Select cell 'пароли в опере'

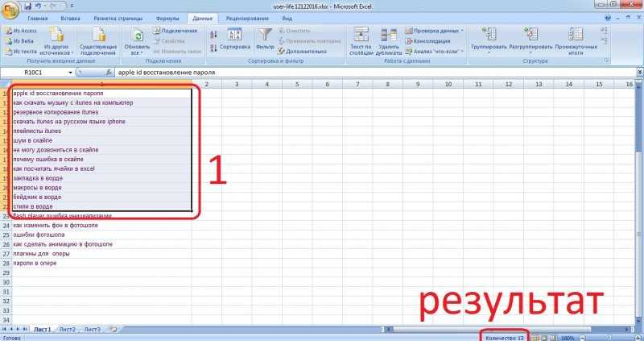pyautogui.click(x=101, y=264)
